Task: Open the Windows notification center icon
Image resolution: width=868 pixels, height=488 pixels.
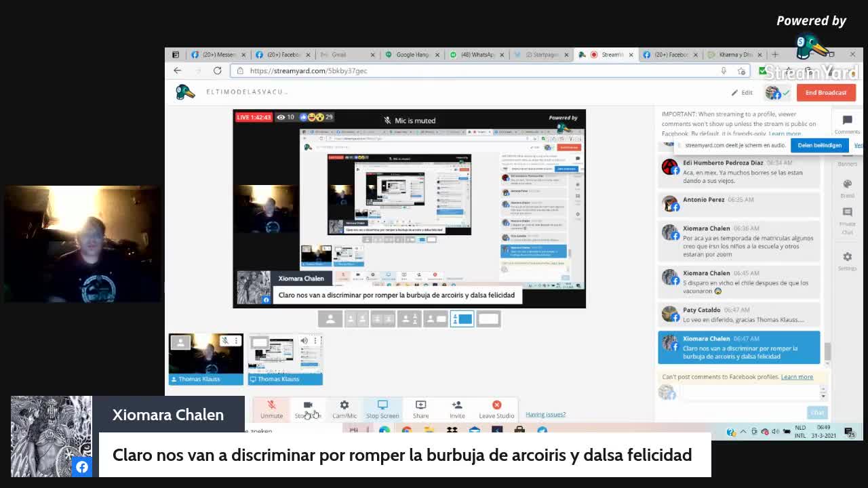Action: (x=850, y=432)
